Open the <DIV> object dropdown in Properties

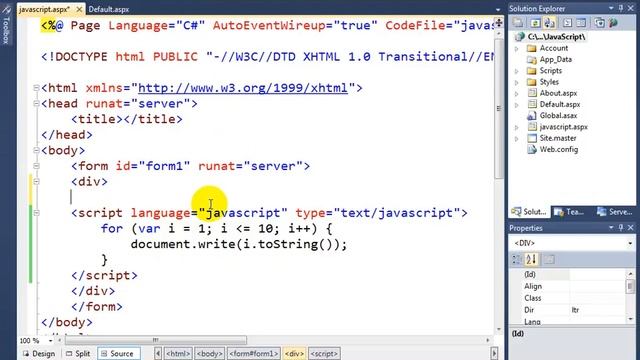[630, 243]
